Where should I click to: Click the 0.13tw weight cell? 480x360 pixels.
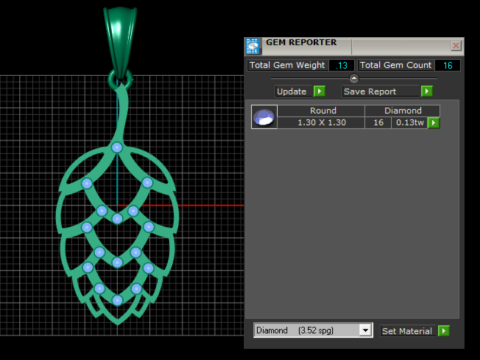point(410,122)
